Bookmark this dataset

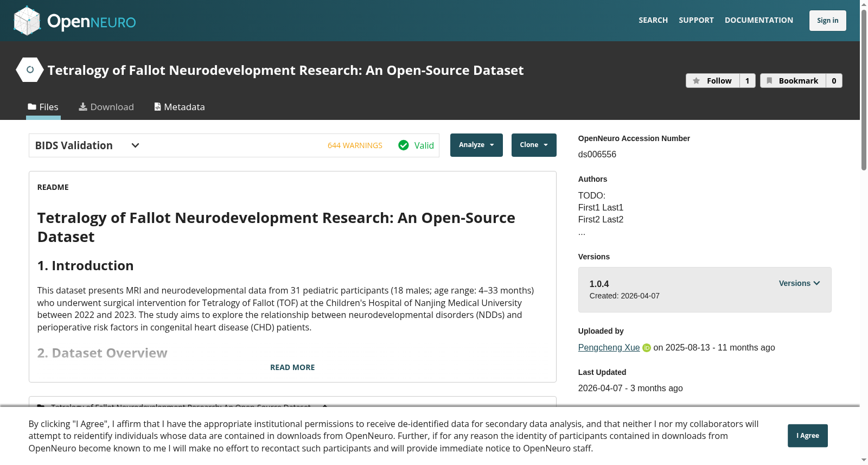793,80
